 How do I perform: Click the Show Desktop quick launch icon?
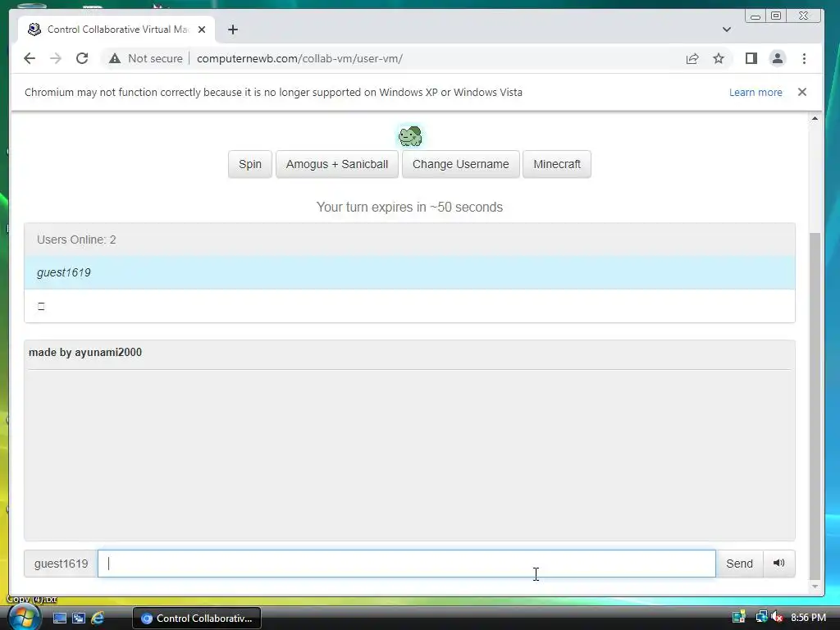[x=60, y=619]
